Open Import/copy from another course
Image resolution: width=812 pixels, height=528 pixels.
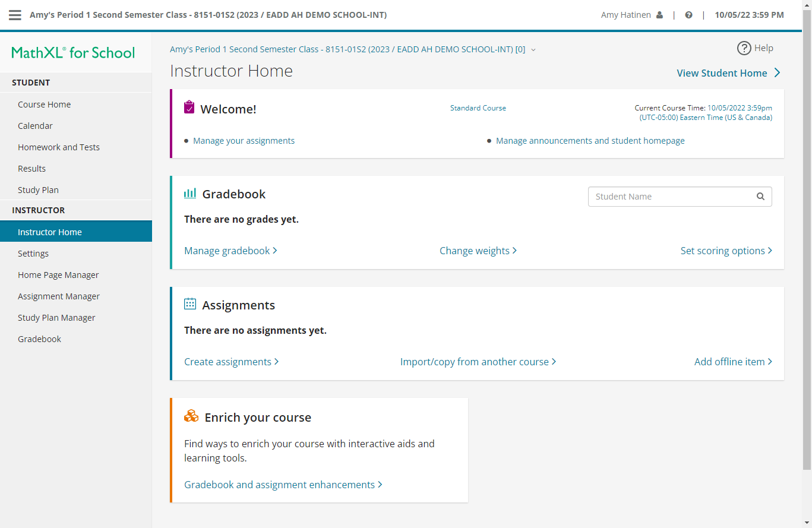coord(474,361)
